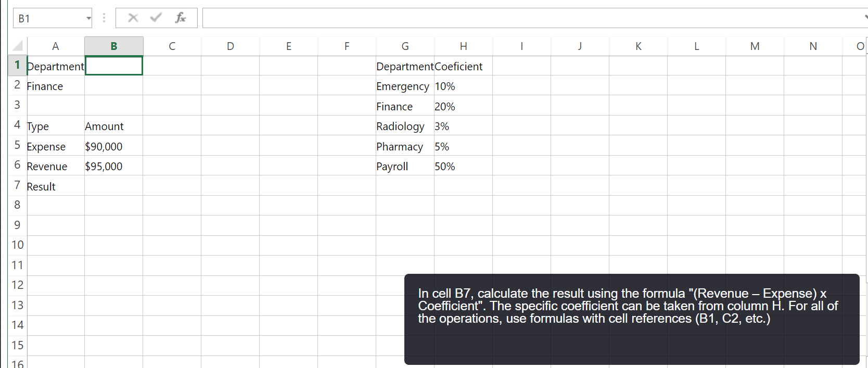The height and width of the screenshot is (368, 868).
Task: Select row 10 header
Action: pos(18,245)
